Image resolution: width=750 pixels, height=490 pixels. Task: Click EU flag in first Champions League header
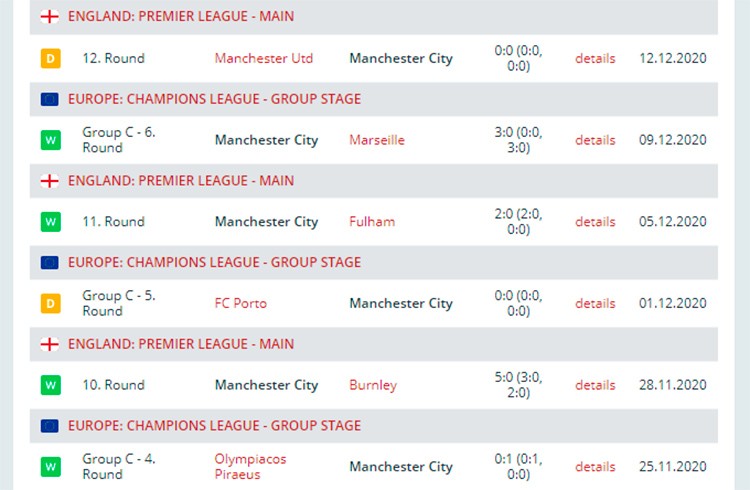[x=50, y=99]
